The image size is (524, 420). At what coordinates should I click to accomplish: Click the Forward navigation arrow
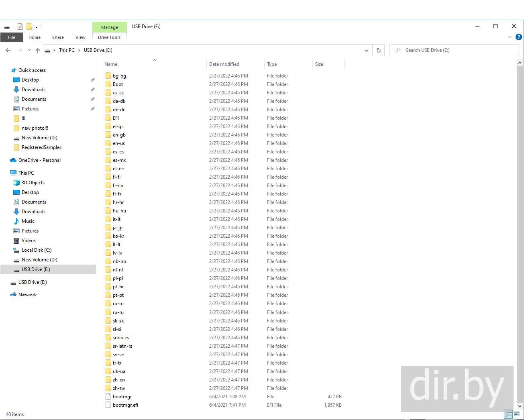(20, 50)
